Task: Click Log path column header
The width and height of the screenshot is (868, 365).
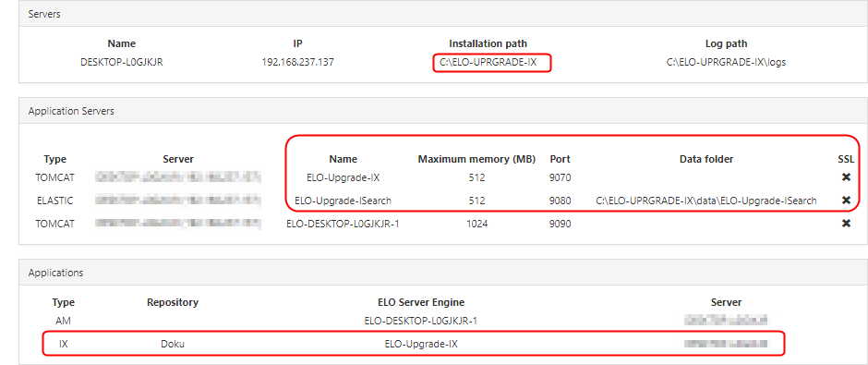Action: [727, 43]
